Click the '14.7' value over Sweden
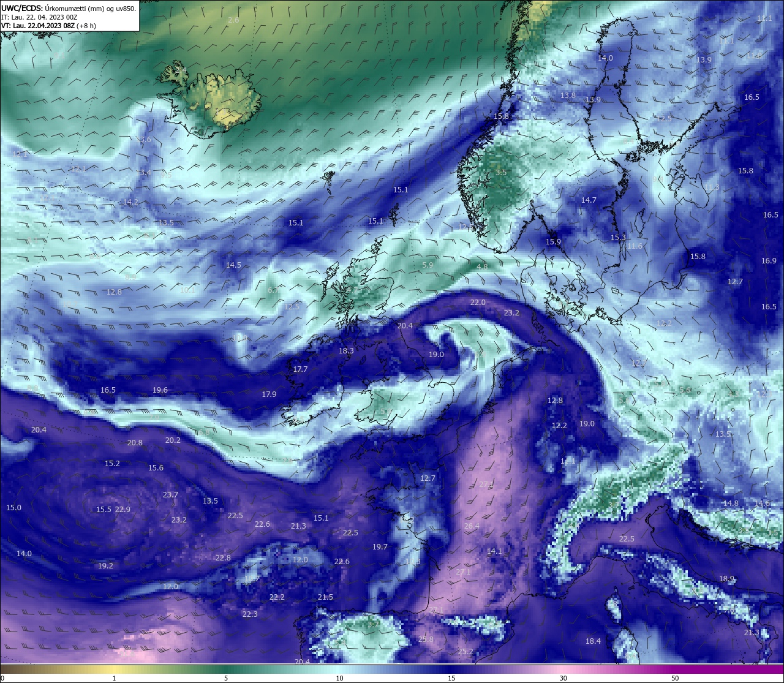784x683 pixels. pos(589,200)
